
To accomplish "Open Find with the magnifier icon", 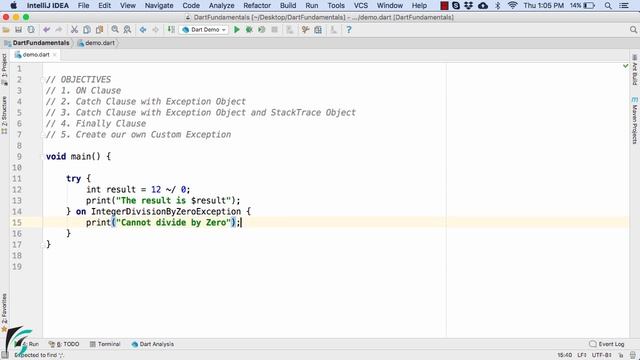I will point(115,30).
